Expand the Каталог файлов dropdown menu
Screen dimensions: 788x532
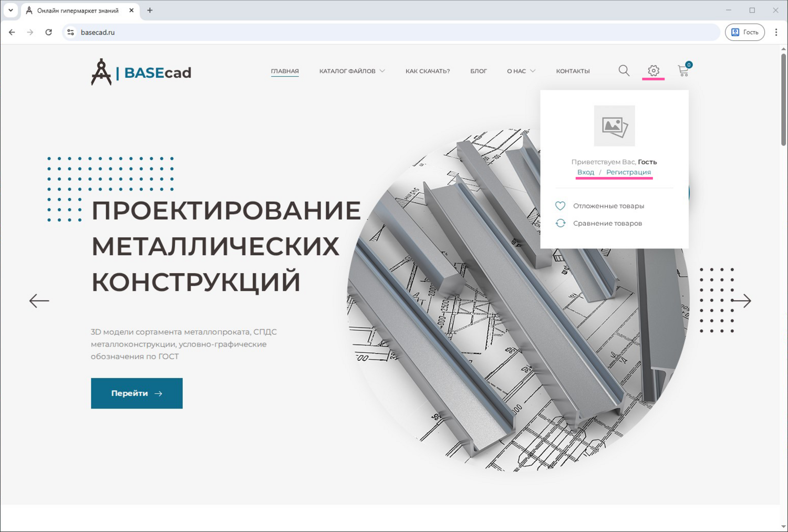pyautogui.click(x=351, y=71)
